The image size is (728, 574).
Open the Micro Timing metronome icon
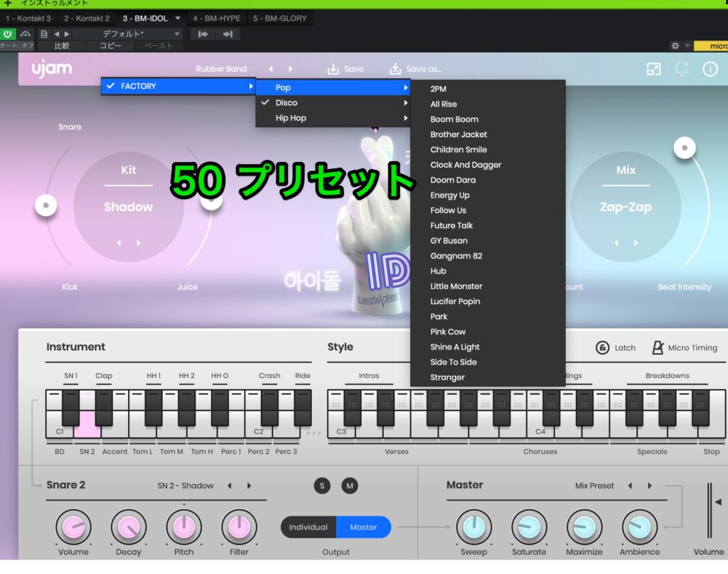point(658,348)
